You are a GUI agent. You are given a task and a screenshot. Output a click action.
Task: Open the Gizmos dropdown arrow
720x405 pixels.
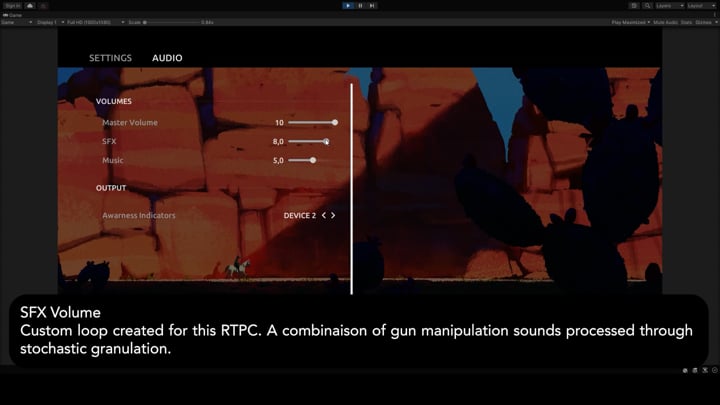tap(716, 22)
